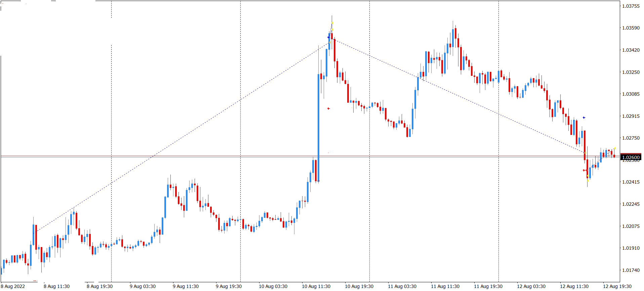Click the 1.03755 price axis label
The width and height of the screenshot is (644, 291).
tap(631, 6)
